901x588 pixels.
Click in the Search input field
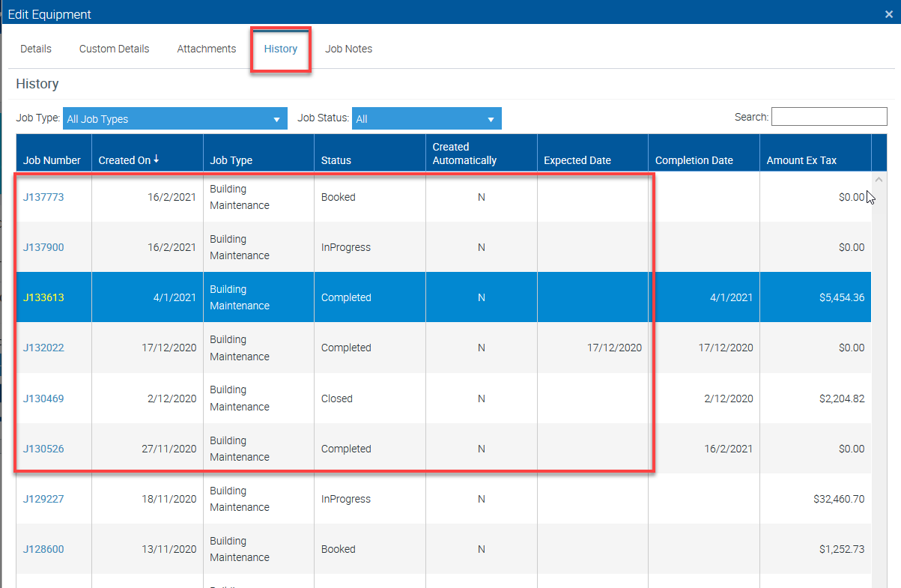click(828, 117)
